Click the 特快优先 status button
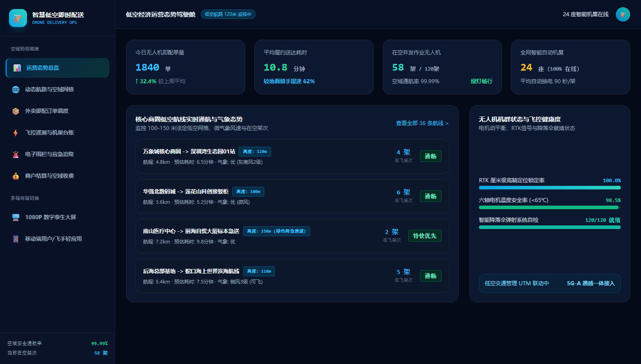641x364 pixels. coord(425,236)
